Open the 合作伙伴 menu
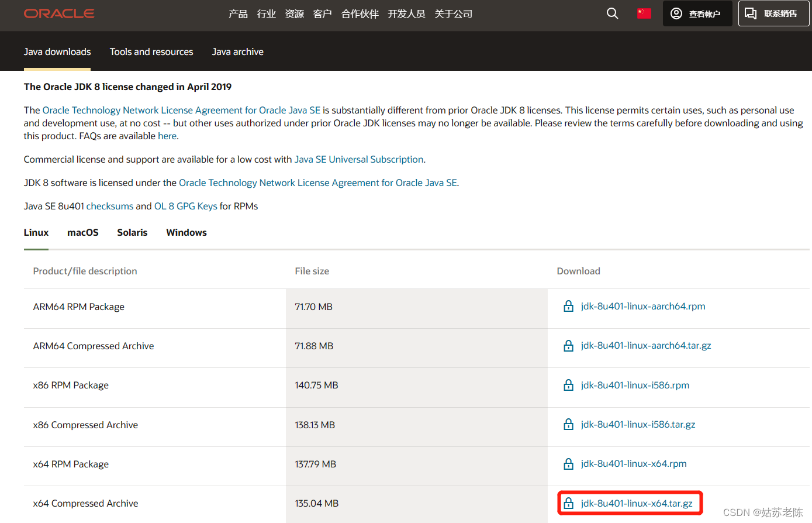This screenshot has height=523, width=812. point(360,13)
